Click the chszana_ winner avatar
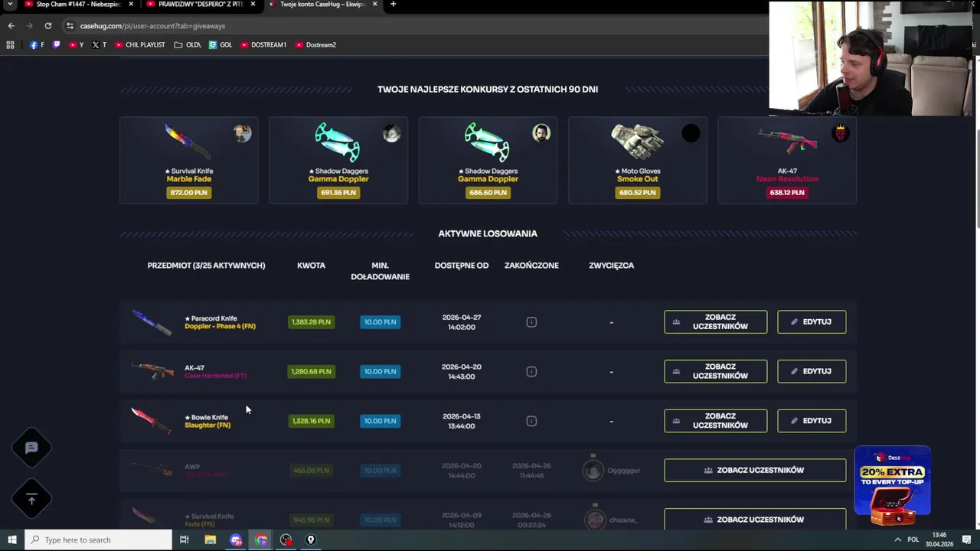Viewport: 980px width, 551px height. (594, 520)
